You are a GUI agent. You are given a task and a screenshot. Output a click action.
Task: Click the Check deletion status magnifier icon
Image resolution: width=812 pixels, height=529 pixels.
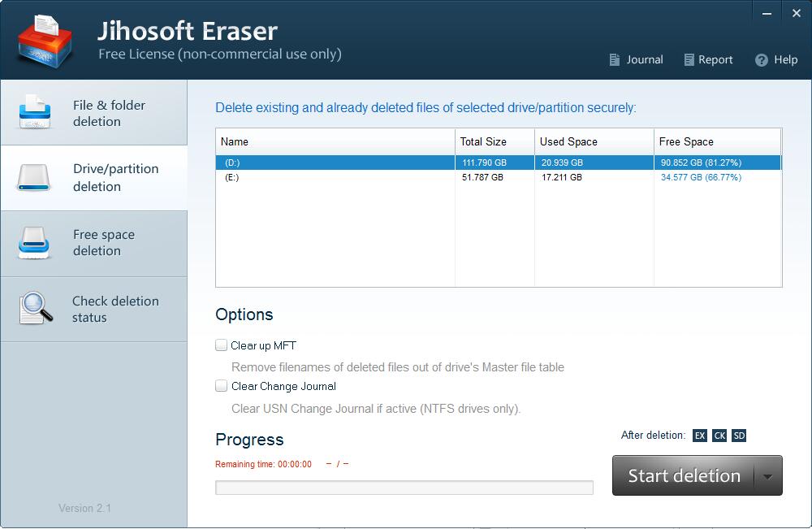35,309
